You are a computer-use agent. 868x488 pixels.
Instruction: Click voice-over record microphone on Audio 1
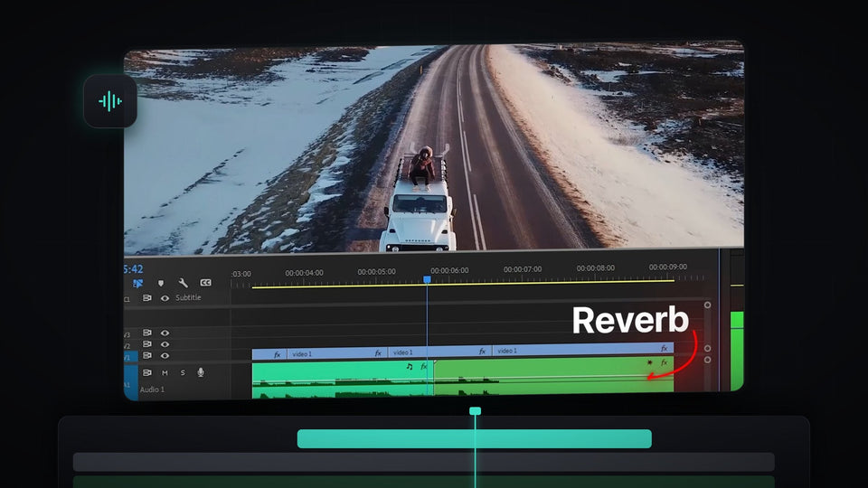coord(201,372)
